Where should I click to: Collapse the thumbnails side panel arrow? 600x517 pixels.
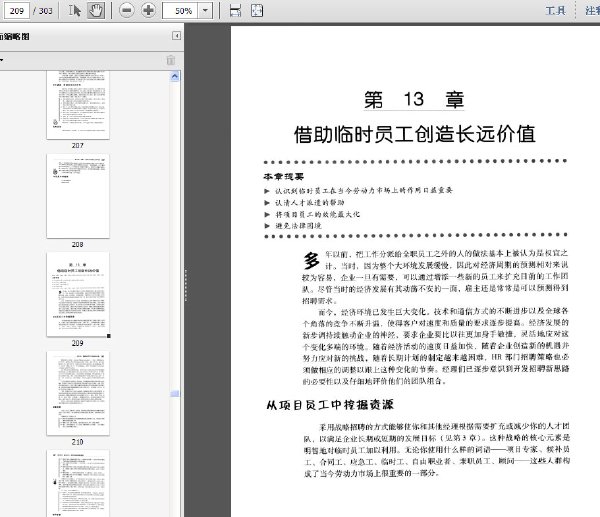(176, 36)
